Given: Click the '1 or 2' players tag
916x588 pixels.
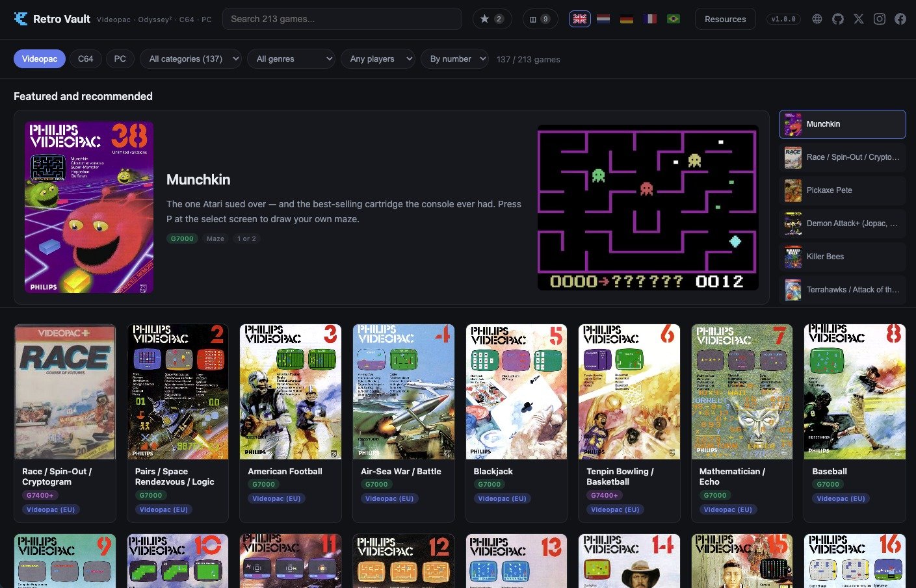Looking at the screenshot, I should [246, 238].
